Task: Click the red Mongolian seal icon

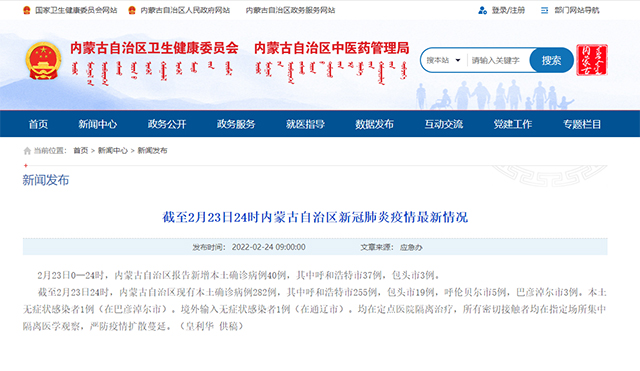Action: [592, 60]
